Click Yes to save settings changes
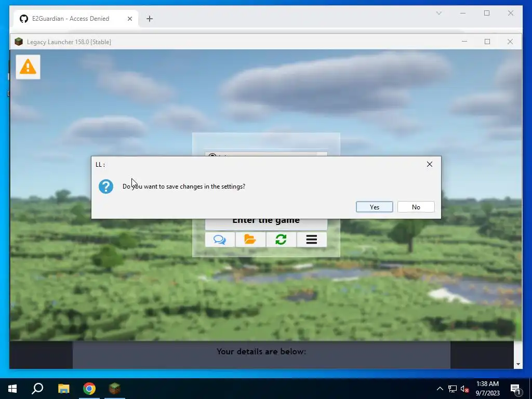Viewport: 532px width, 399px height. pyautogui.click(x=374, y=207)
